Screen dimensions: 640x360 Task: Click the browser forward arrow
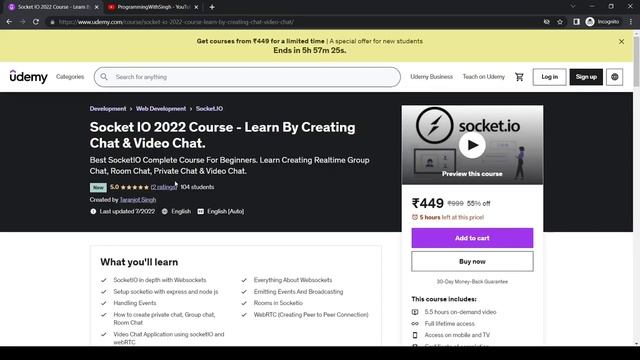tap(22, 22)
